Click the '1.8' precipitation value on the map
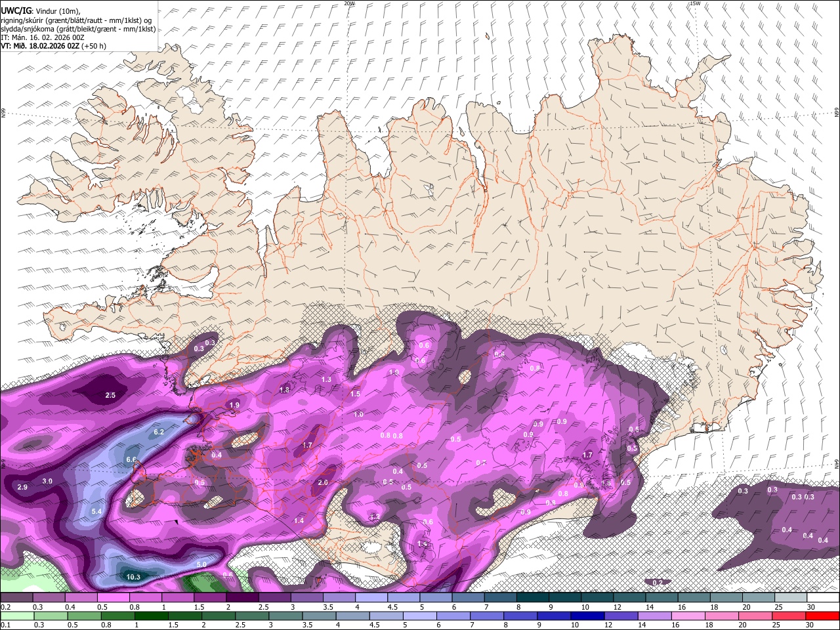The height and width of the screenshot is (630, 840). pyautogui.click(x=284, y=390)
